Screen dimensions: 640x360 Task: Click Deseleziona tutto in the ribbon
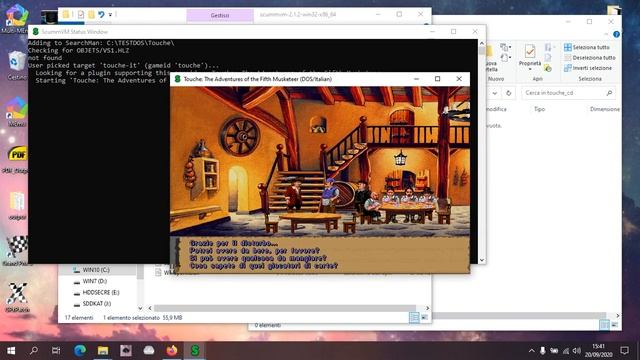[x=589, y=58]
